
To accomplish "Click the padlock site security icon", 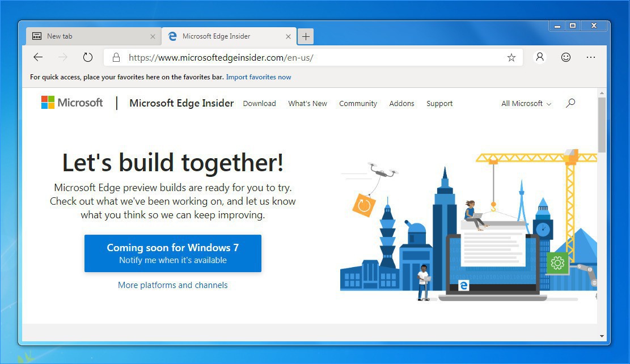I will 116,57.
